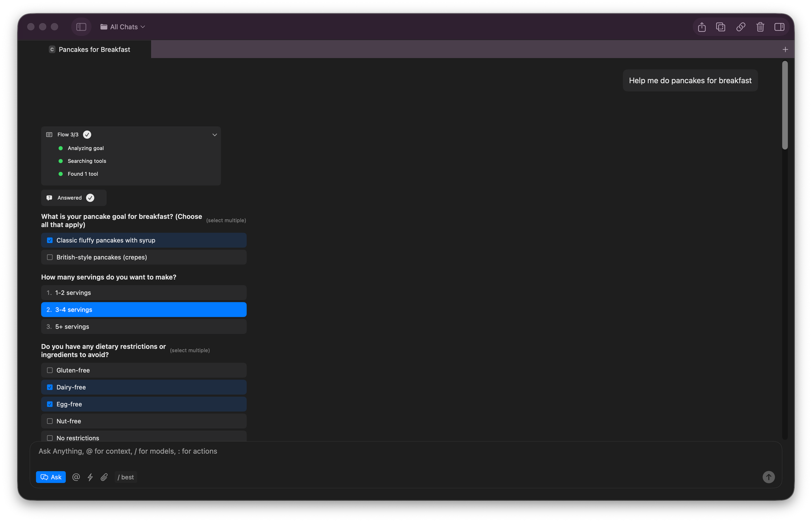Copy chat link via chain icon

(741, 27)
